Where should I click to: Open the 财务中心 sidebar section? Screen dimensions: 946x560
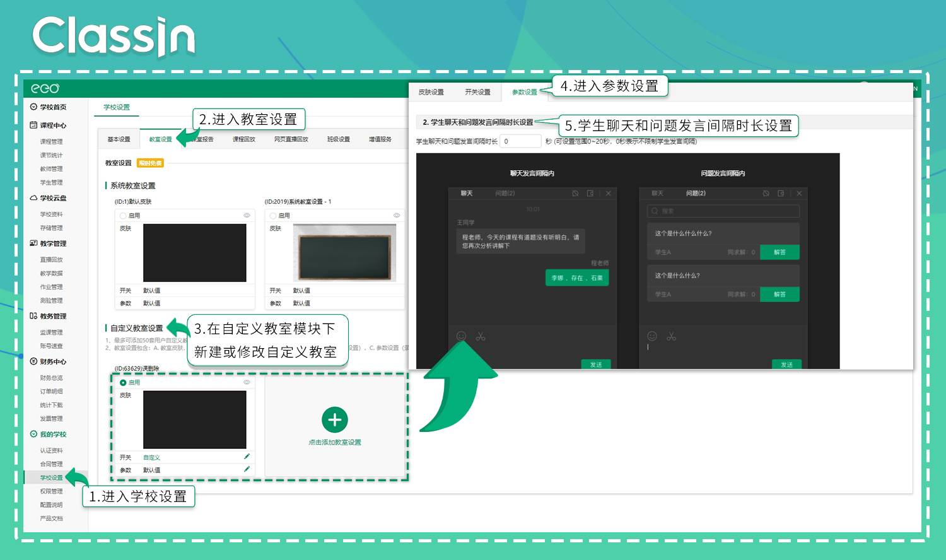(48, 361)
